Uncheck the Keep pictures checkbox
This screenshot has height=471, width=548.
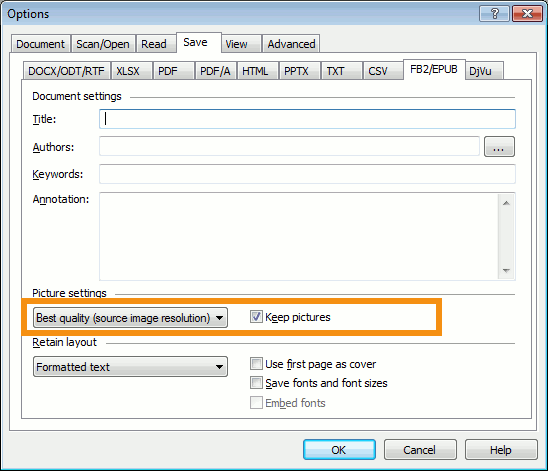(256, 317)
